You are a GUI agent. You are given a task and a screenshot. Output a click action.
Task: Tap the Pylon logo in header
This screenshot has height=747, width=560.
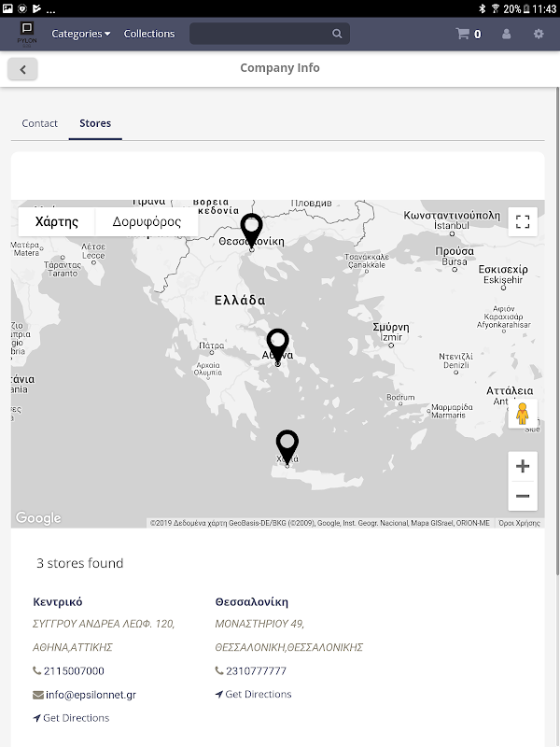click(26, 34)
